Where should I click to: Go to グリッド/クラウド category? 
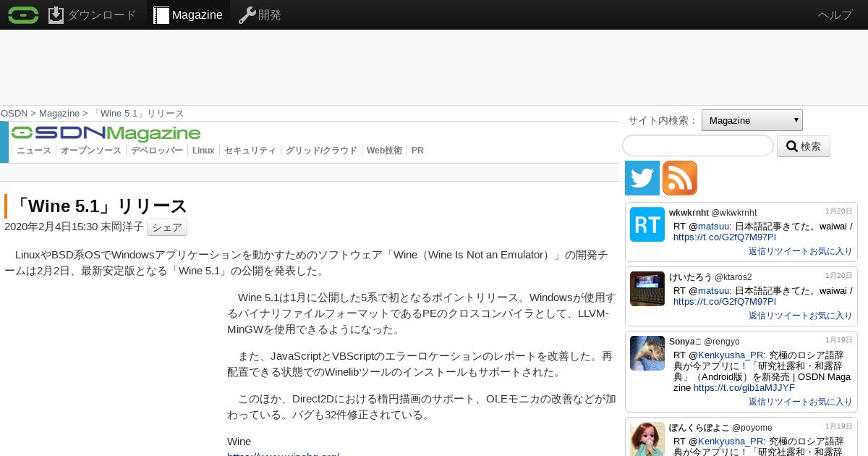coord(321,151)
